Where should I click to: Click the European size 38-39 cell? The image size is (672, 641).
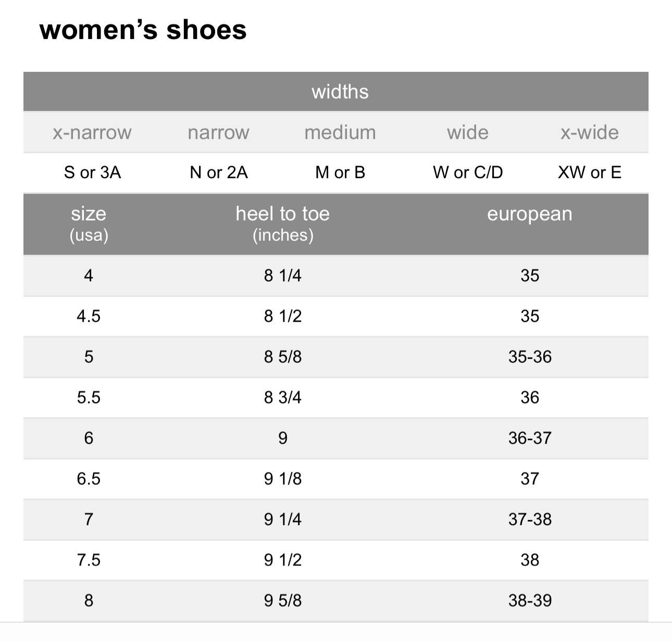(529, 601)
